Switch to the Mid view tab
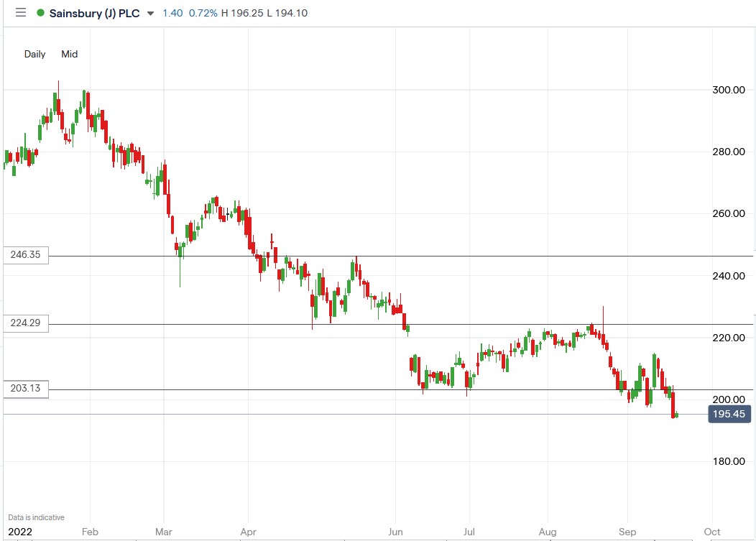 pos(69,54)
